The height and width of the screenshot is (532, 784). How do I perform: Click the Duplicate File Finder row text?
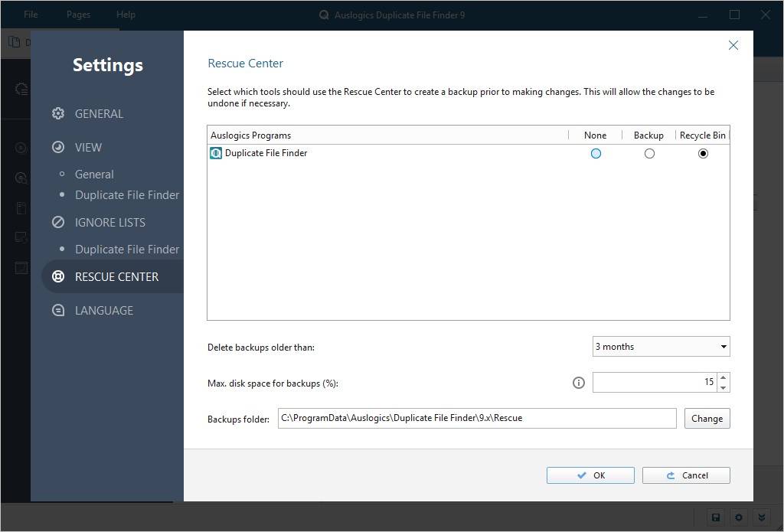tap(266, 153)
